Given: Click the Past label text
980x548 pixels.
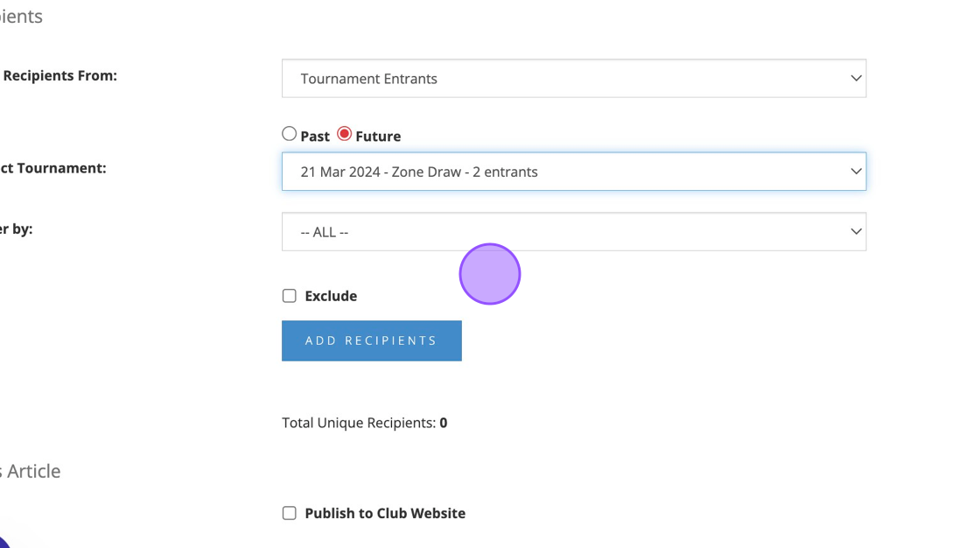Looking at the screenshot, I should pos(315,137).
